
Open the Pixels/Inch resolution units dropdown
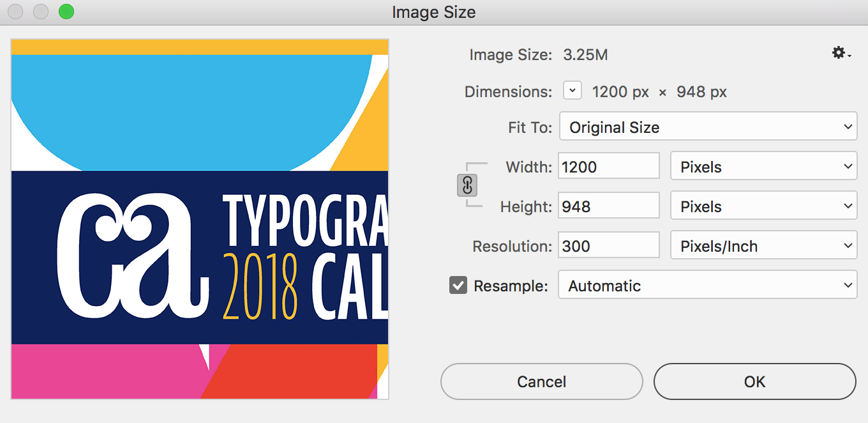(x=763, y=246)
